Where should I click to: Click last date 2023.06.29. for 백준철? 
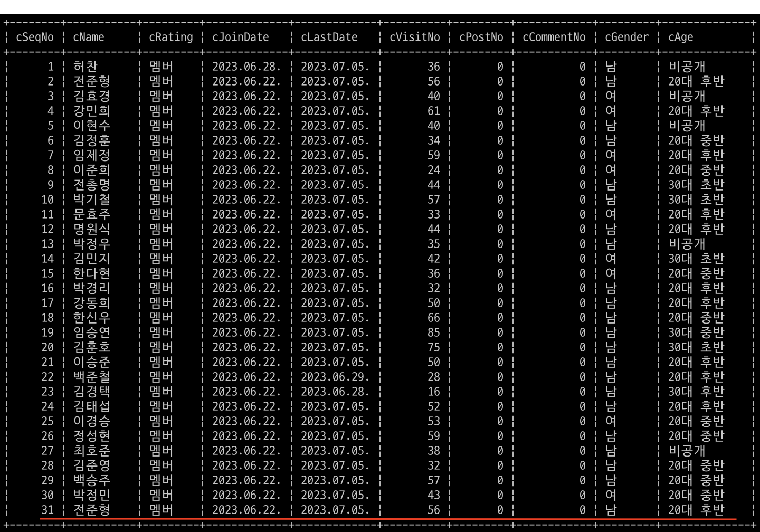pyautogui.click(x=335, y=377)
